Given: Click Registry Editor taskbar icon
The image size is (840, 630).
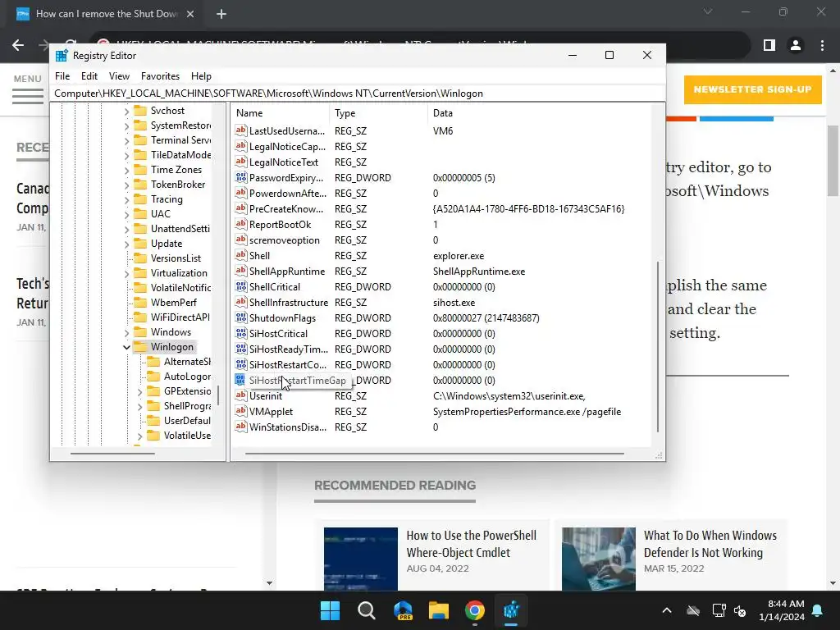Looking at the screenshot, I should (511, 610).
